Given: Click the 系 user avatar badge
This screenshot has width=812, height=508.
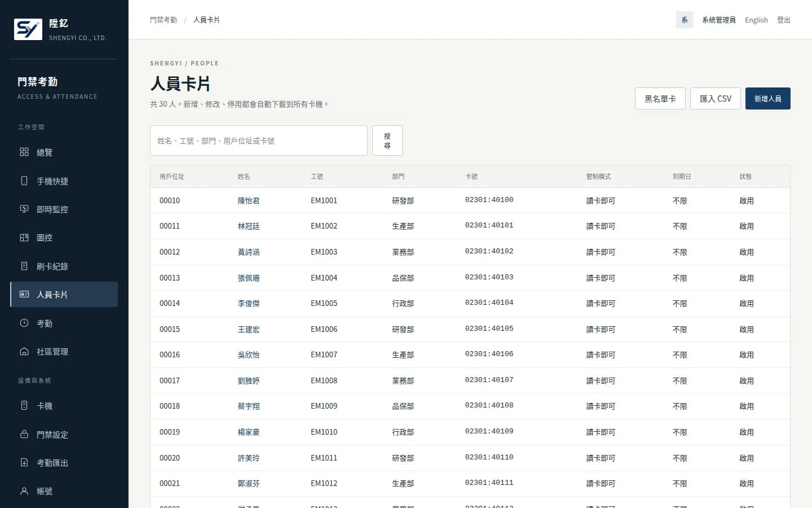Looking at the screenshot, I should point(685,20).
